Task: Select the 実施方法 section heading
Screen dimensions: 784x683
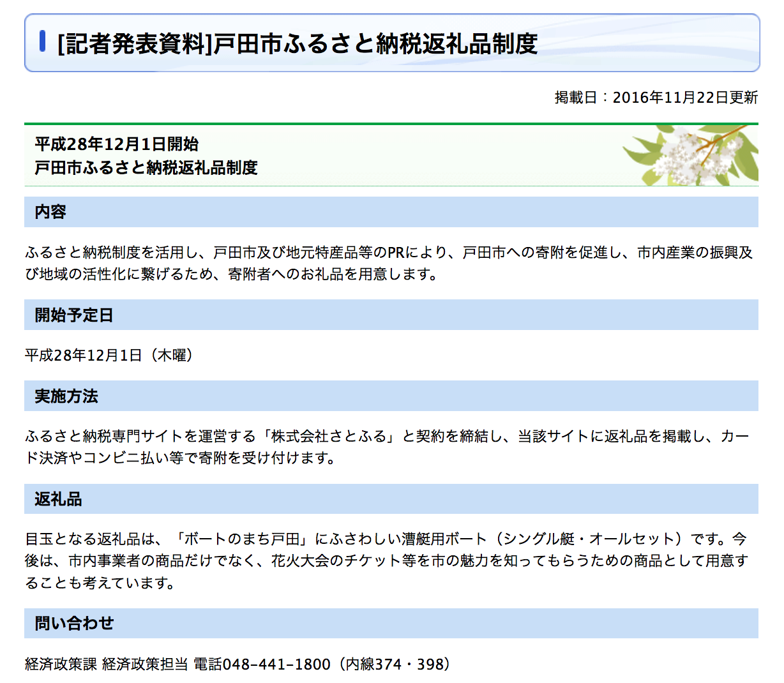Action: pos(391,396)
